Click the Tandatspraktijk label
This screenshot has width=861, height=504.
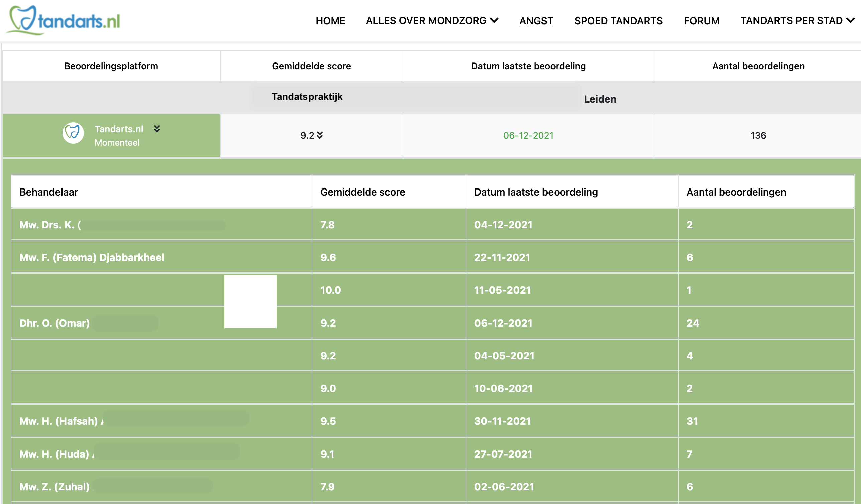tap(307, 97)
